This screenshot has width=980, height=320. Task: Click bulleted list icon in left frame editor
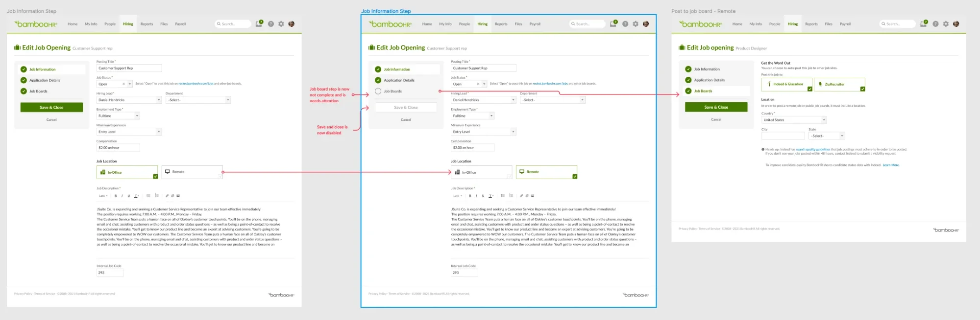[x=148, y=196]
